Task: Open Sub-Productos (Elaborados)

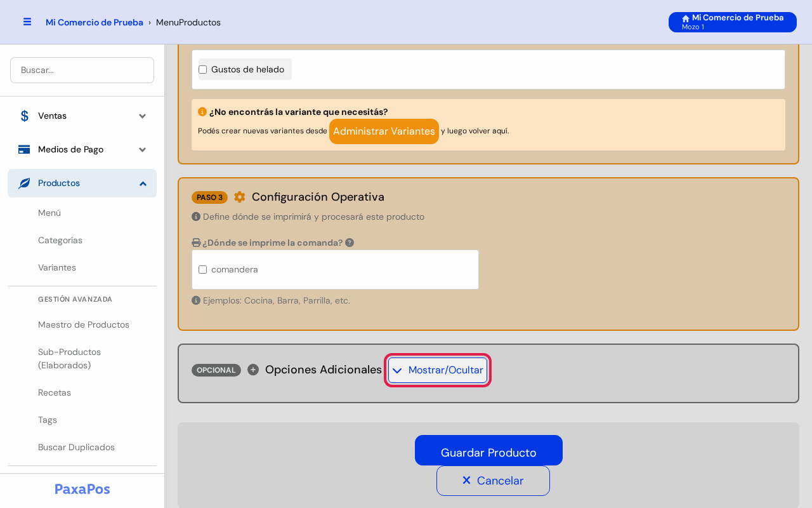Action: pyautogui.click(x=70, y=359)
